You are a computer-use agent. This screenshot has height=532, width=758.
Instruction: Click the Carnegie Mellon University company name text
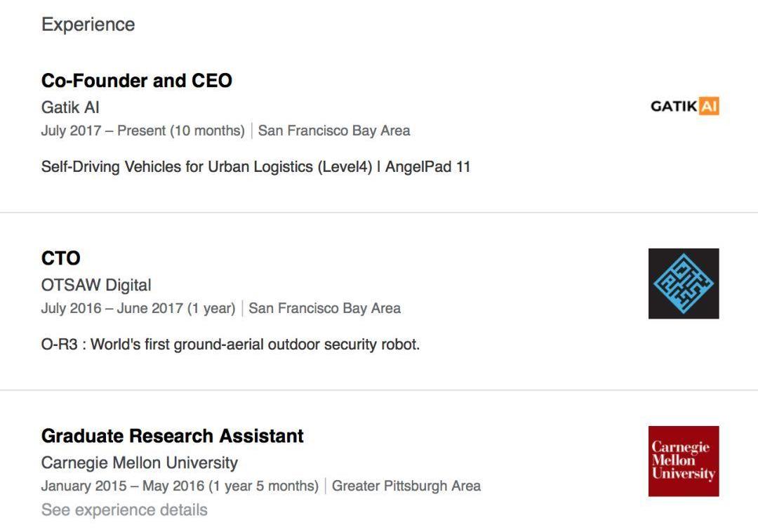coord(140,463)
